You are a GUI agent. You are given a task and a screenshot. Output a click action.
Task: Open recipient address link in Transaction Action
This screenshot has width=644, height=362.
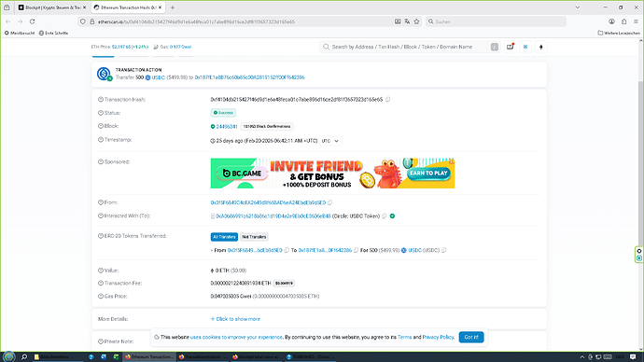click(250, 77)
